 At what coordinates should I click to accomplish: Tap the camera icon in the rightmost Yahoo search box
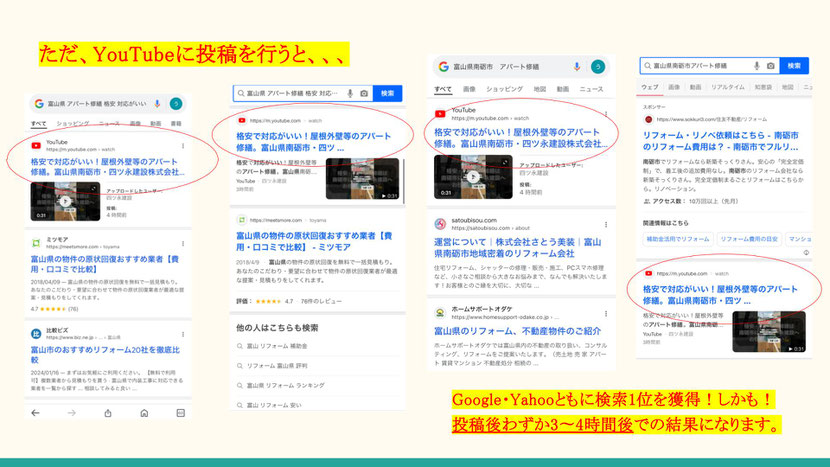coord(771,66)
